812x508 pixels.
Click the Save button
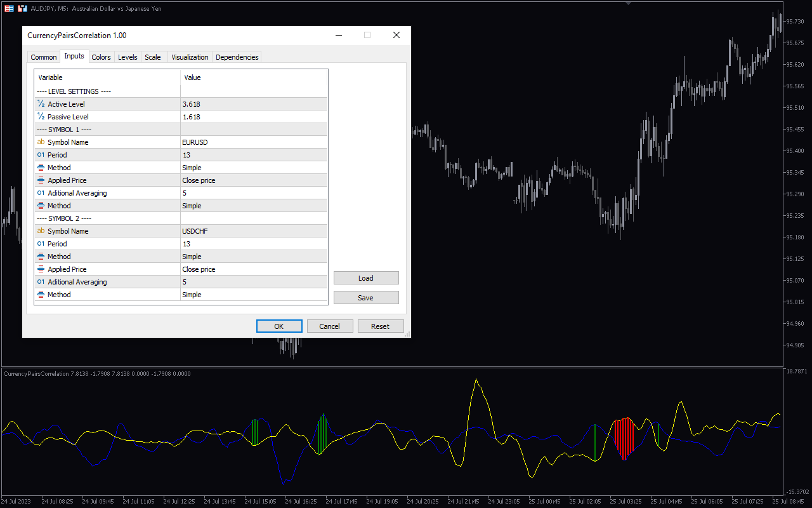pos(366,298)
